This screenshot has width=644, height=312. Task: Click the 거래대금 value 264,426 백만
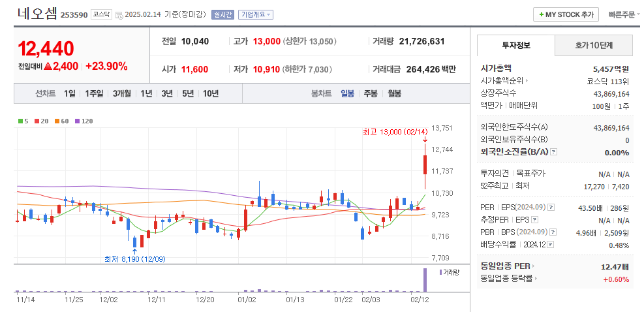coord(431,69)
